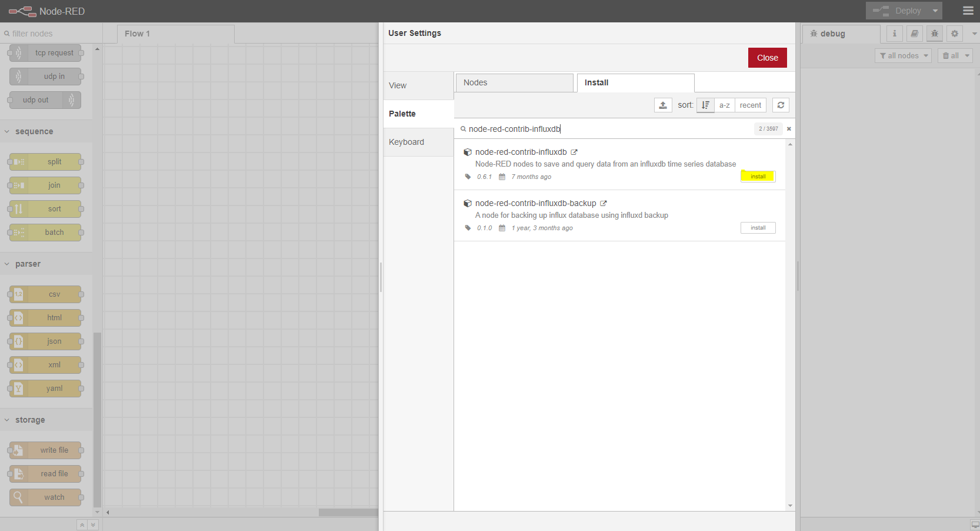980x531 pixels.
Task: Open the main hamburger menu
Action: (968, 11)
